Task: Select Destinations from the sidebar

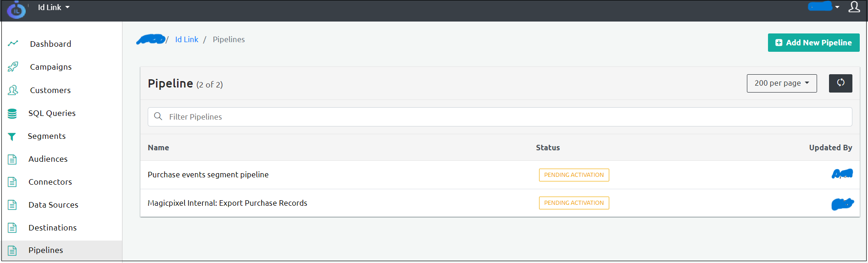Action: point(52,228)
